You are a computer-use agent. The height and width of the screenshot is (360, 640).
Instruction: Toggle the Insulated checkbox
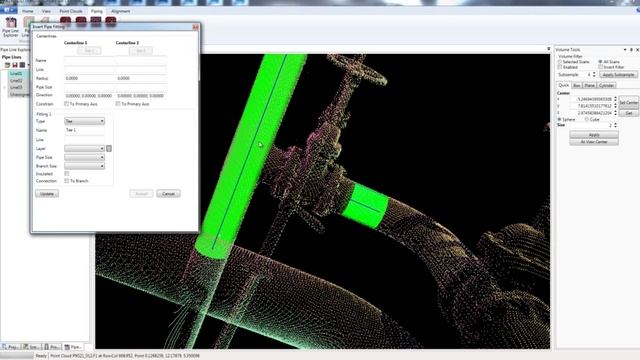(67, 174)
